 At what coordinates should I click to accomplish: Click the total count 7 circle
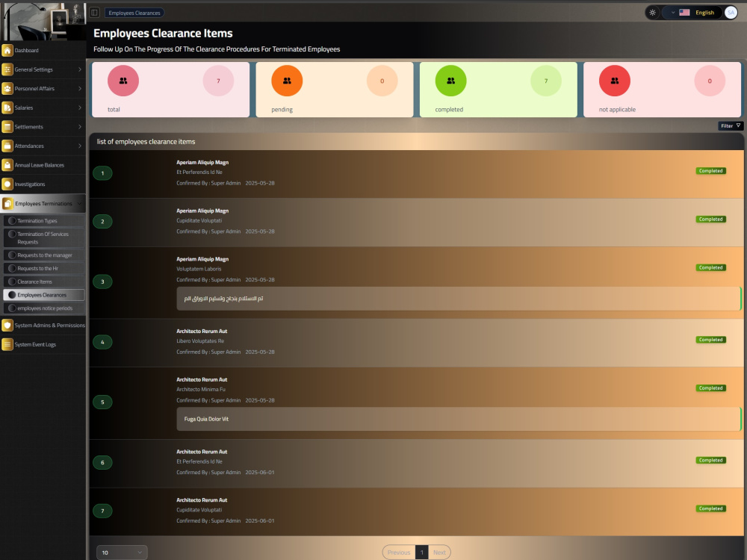click(x=218, y=81)
